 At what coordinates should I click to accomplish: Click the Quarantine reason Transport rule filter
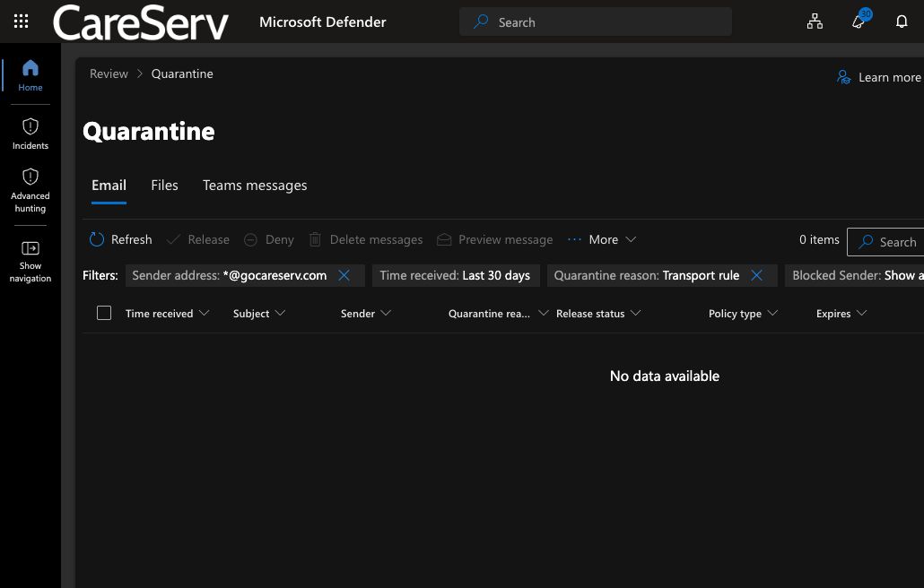coord(647,275)
